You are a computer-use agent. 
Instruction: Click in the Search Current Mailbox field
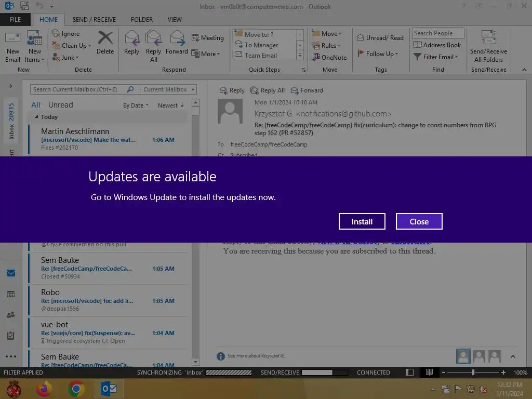click(x=78, y=89)
